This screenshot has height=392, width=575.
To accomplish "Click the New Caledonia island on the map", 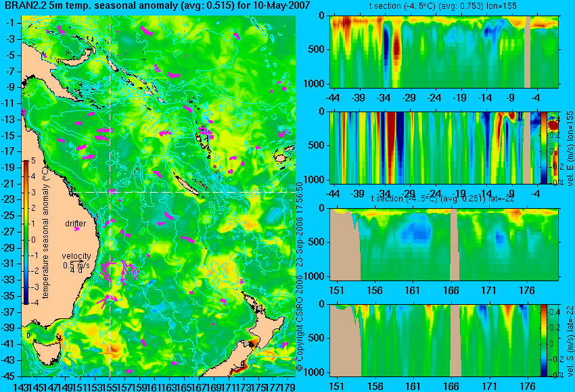I will [x=187, y=182].
